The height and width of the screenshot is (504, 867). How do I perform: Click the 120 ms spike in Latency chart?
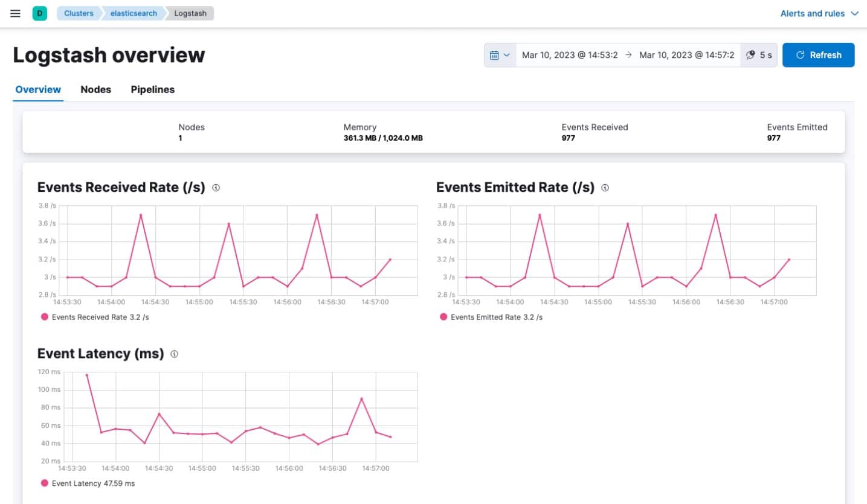click(x=86, y=375)
